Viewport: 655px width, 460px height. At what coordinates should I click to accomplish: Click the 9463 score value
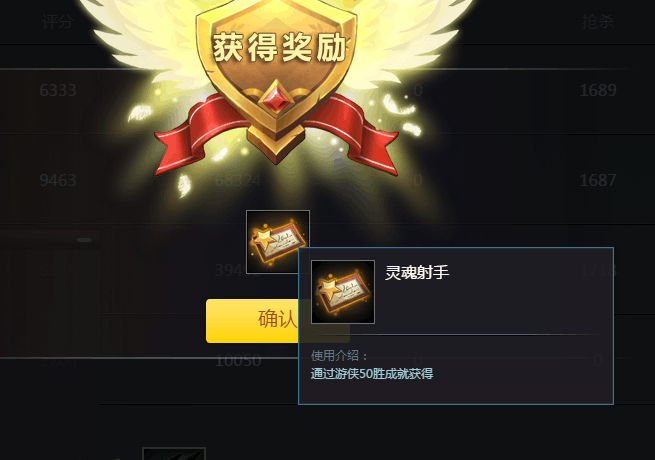tap(58, 180)
